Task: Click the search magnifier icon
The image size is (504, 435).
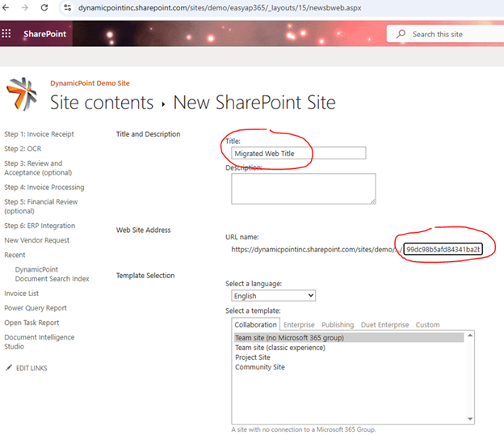Action: click(401, 34)
